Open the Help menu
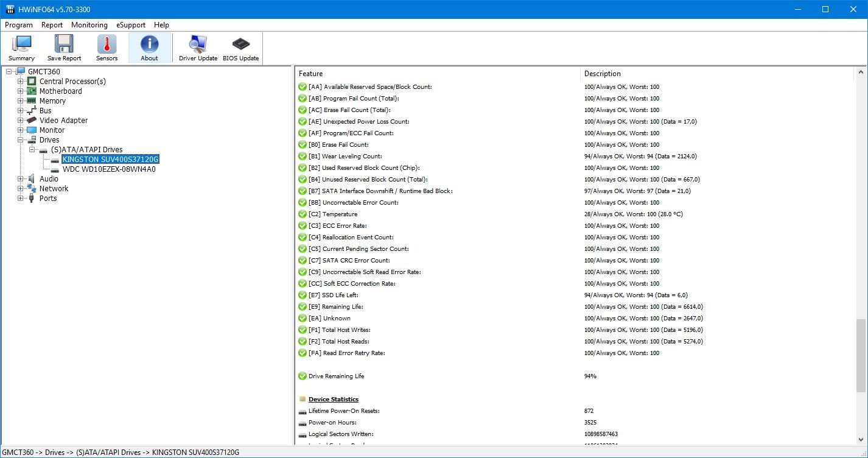The height and width of the screenshot is (458, 868). [x=161, y=25]
